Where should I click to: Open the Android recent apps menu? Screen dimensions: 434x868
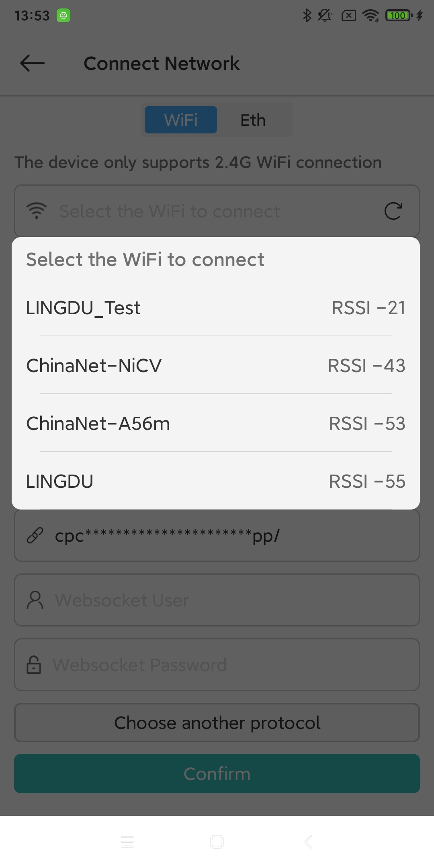(x=127, y=841)
